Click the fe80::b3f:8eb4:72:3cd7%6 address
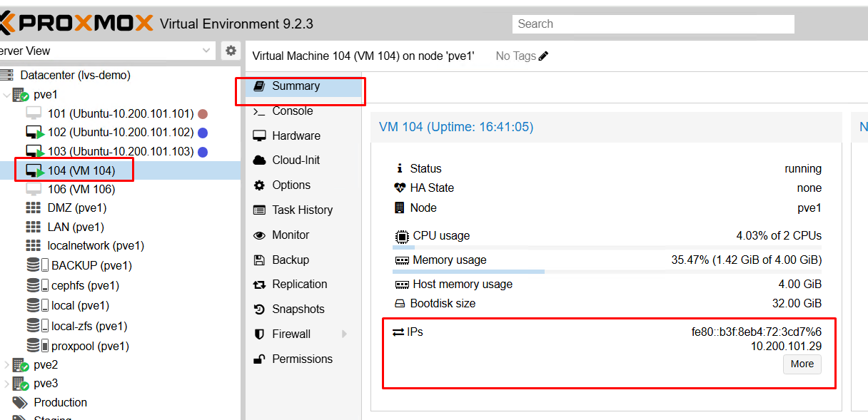The image size is (868, 420). click(x=756, y=332)
